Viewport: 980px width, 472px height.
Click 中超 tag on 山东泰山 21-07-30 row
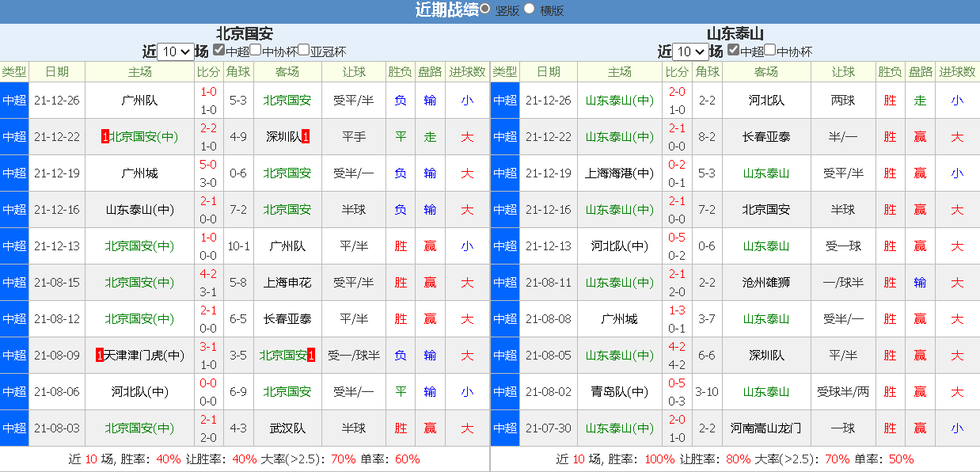point(505,428)
